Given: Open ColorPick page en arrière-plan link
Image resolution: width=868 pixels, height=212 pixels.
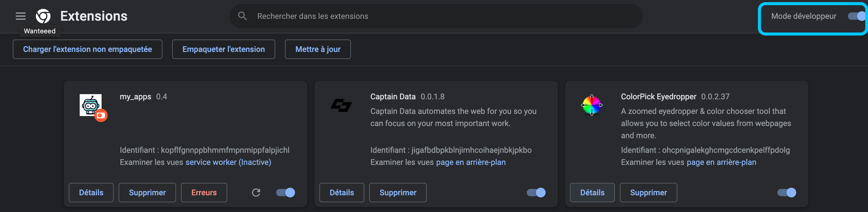Looking at the screenshot, I should click(721, 162).
